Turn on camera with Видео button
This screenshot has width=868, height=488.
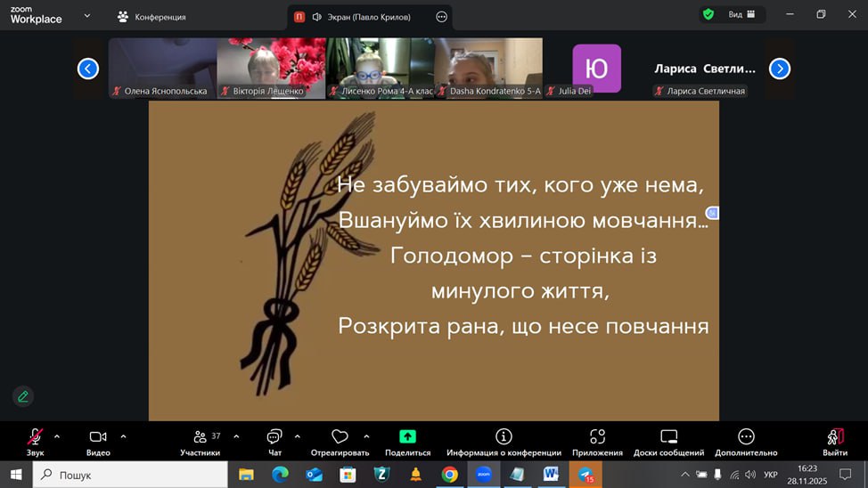coord(98,436)
